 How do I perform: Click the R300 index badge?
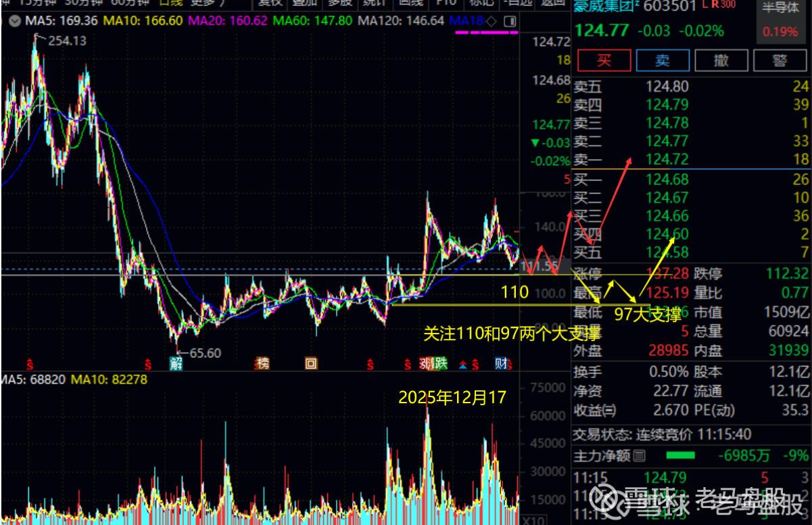click(724, 5)
